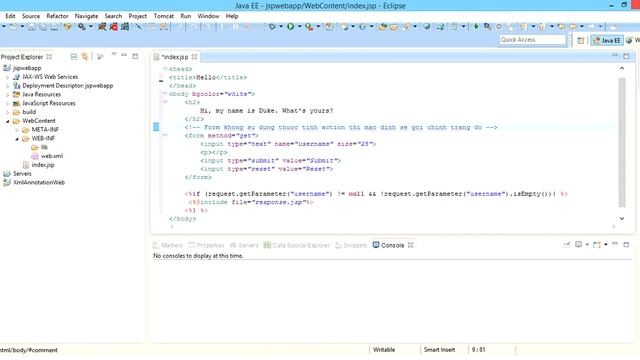This screenshot has width=640, height=360.
Task: Collapse the form tag fold marker in editor
Action: pyautogui.click(x=165, y=135)
